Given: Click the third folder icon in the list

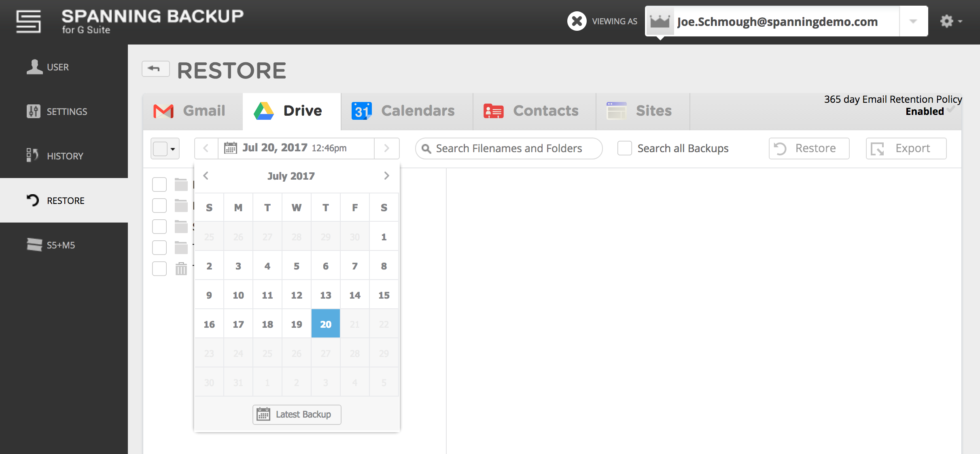Looking at the screenshot, I should coord(181,227).
